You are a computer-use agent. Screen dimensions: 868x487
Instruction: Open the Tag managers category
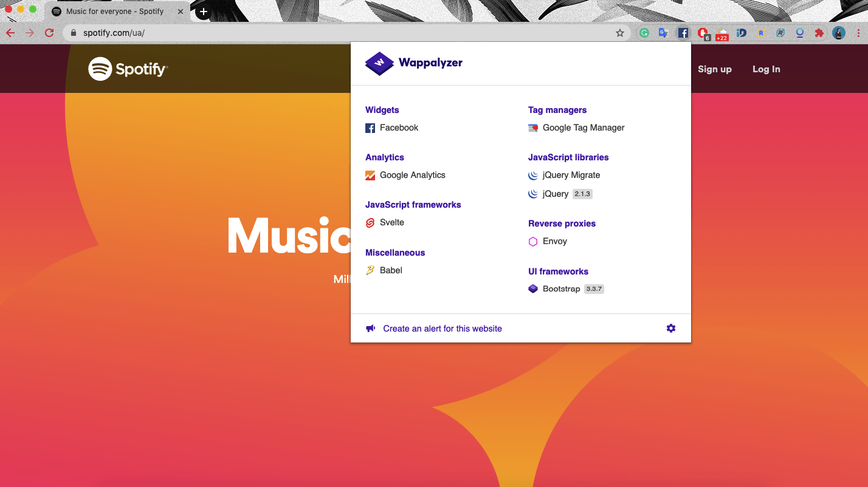(557, 110)
